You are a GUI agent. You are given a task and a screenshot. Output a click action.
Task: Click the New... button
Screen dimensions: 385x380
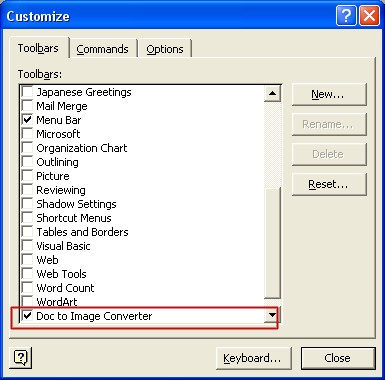pyautogui.click(x=329, y=94)
